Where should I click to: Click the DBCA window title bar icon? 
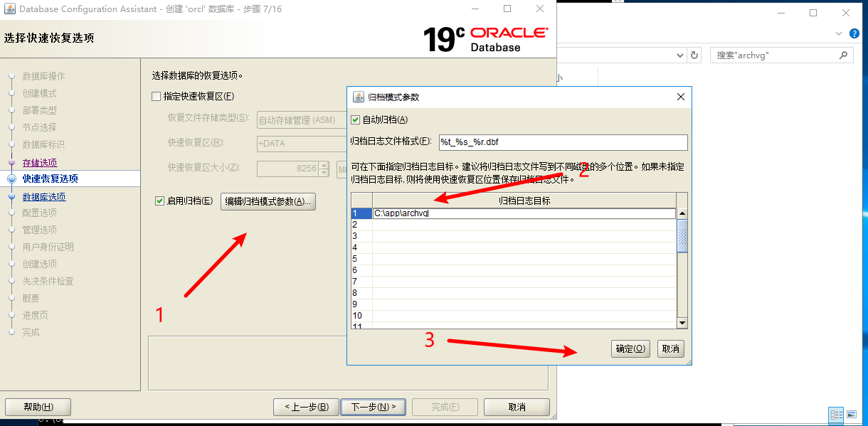(x=9, y=9)
